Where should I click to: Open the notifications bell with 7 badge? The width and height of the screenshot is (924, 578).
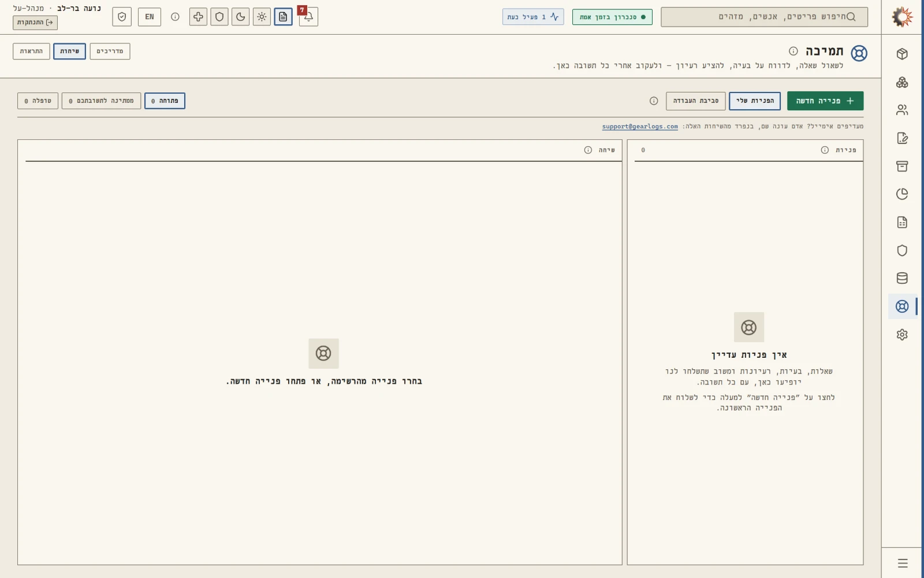tap(308, 17)
